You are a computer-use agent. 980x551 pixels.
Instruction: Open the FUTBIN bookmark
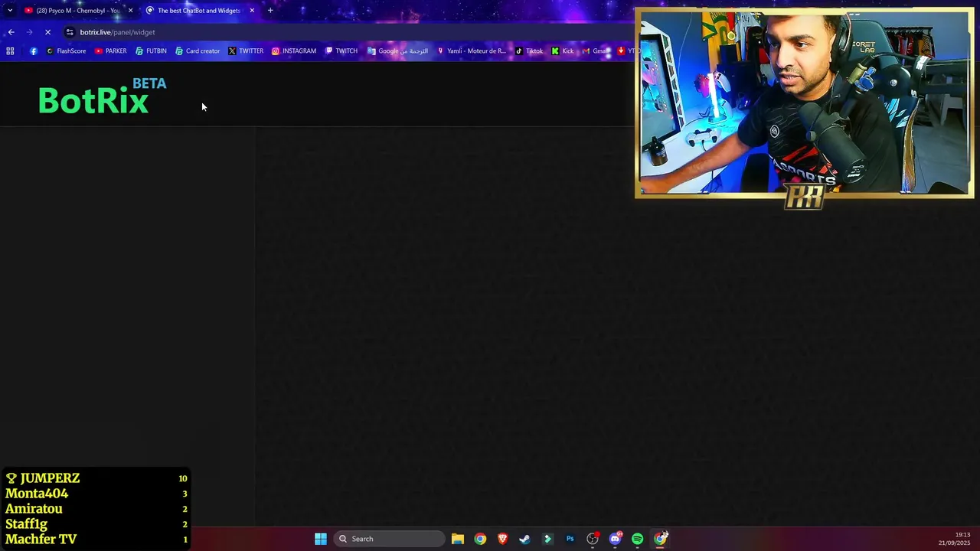pyautogui.click(x=151, y=51)
